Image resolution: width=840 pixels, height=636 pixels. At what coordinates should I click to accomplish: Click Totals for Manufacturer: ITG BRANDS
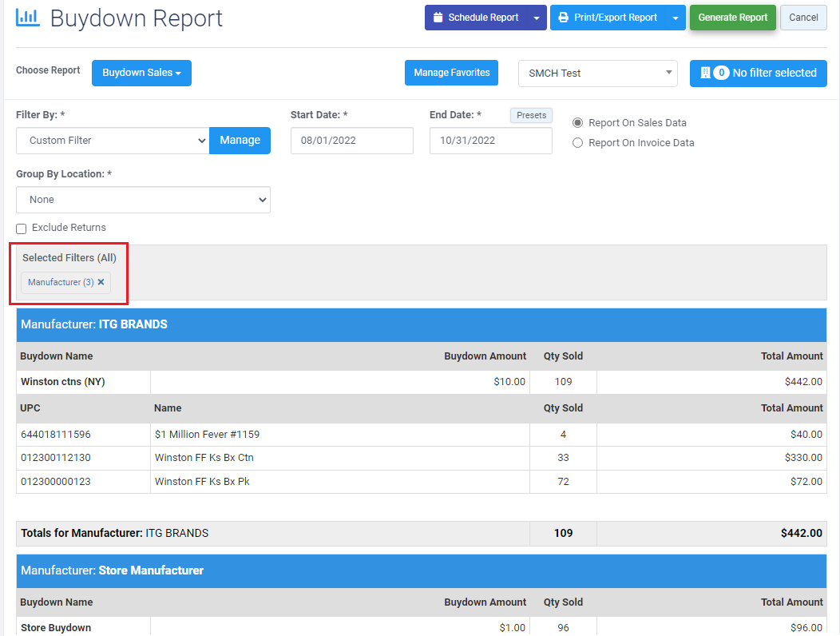pyautogui.click(x=115, y=533)
